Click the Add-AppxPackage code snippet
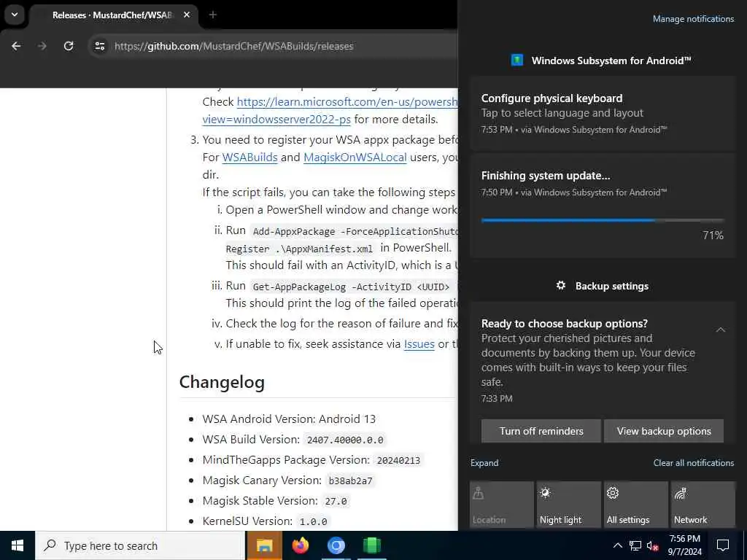The width and height of the screenshot is (747, 560). [x=355, y=231]
